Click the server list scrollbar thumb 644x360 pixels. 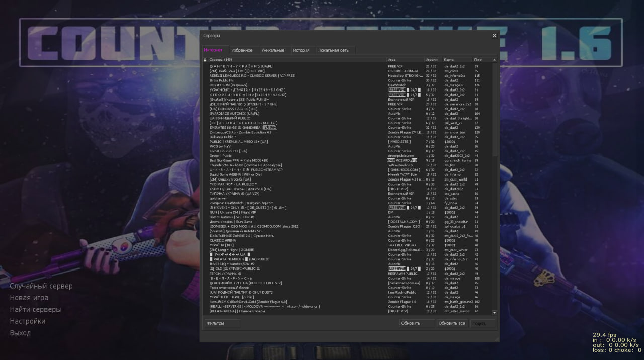point(494,109)
